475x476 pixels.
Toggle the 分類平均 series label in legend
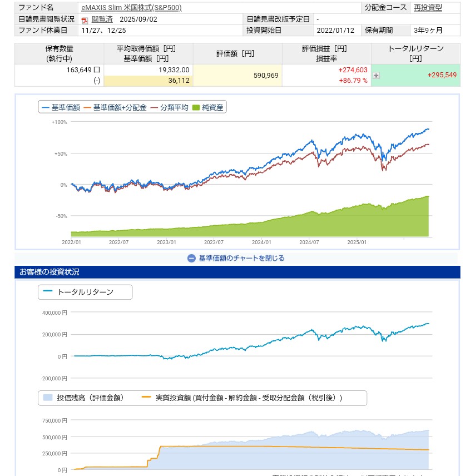coord(174,108)
